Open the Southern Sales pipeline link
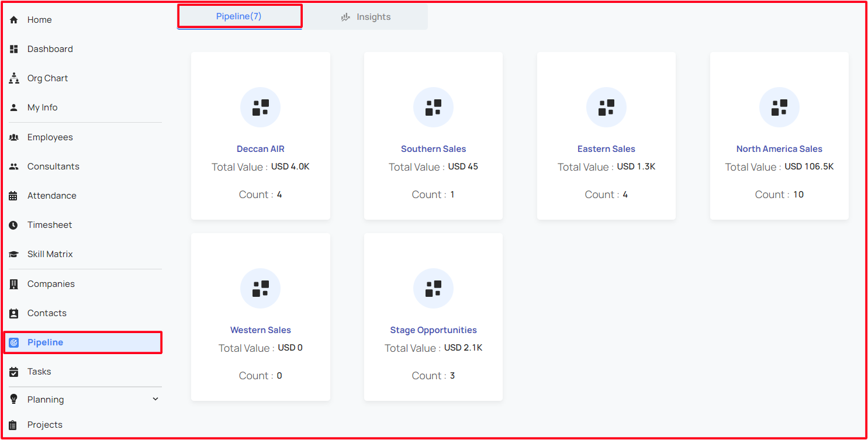 (433, 149)
